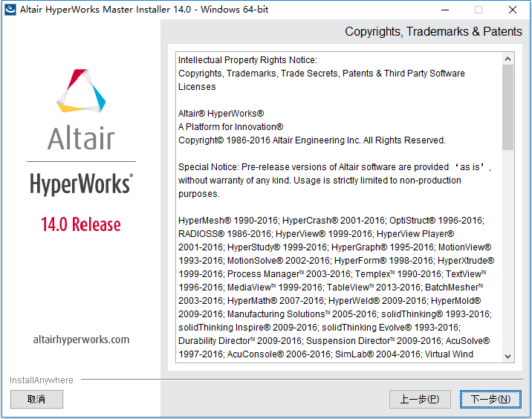Image resolution: width=532 pixels, height=419 pixels.
Task: Click the '14.0 Release' text
Action: 81,224
